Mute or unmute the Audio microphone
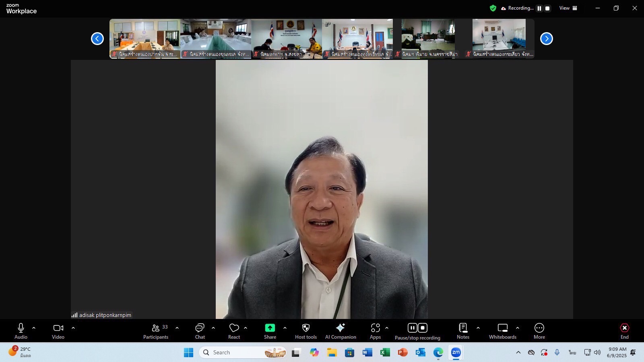Viewport: 644px width, 362px height. pos(21,331)
